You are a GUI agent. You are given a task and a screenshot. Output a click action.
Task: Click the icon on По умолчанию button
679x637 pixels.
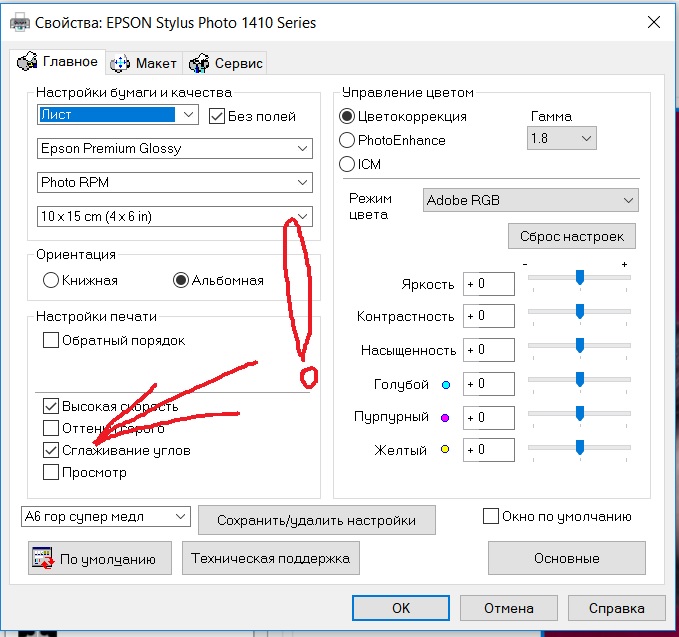[43, 558]
